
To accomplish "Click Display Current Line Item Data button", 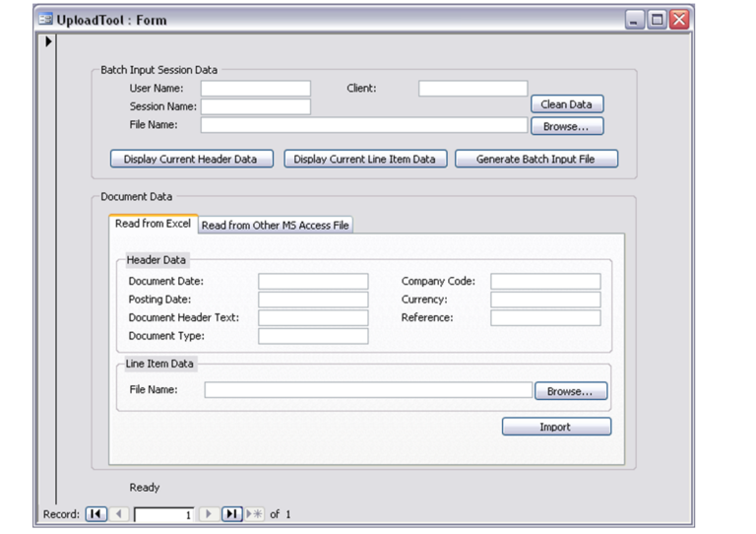I will click(x=365, y=160).
